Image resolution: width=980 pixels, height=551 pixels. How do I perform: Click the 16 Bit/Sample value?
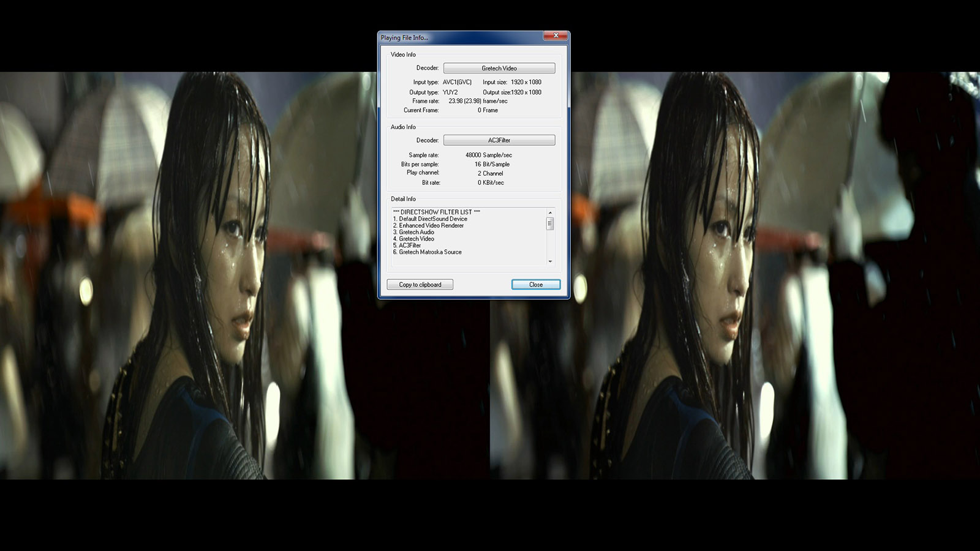click(x=492, y=164)
